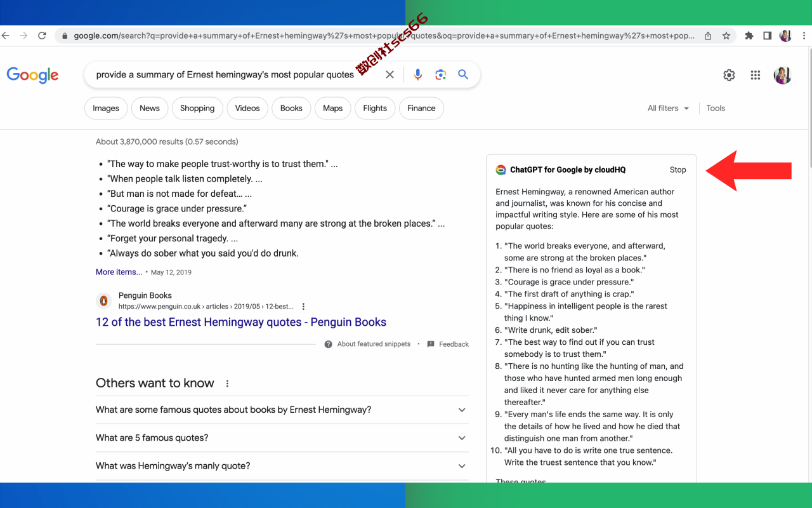Stop the ChatGPT response generation

click(678, 170)
